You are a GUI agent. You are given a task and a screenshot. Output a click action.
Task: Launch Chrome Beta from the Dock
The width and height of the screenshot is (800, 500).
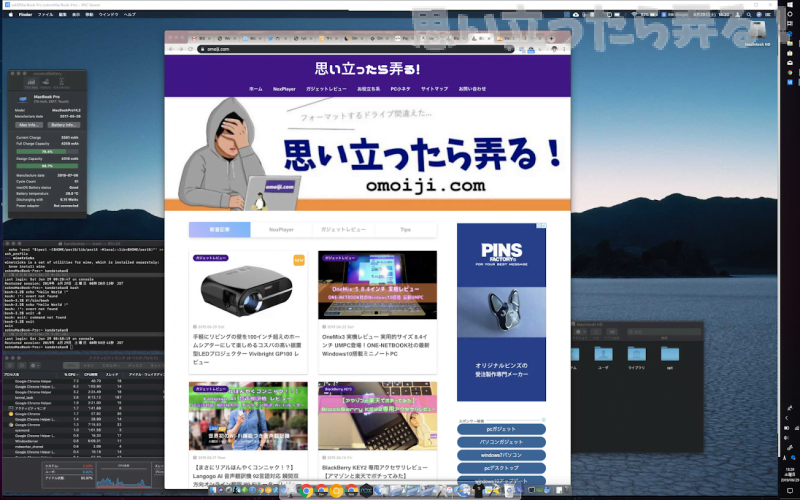(x=351, y=491)
